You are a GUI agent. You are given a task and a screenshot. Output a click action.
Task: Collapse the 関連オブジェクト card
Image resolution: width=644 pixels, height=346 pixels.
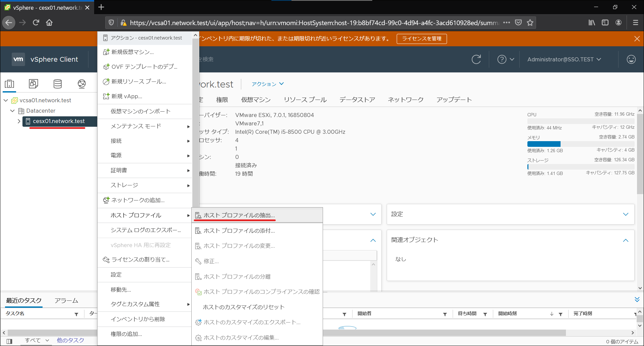point(626,240)
